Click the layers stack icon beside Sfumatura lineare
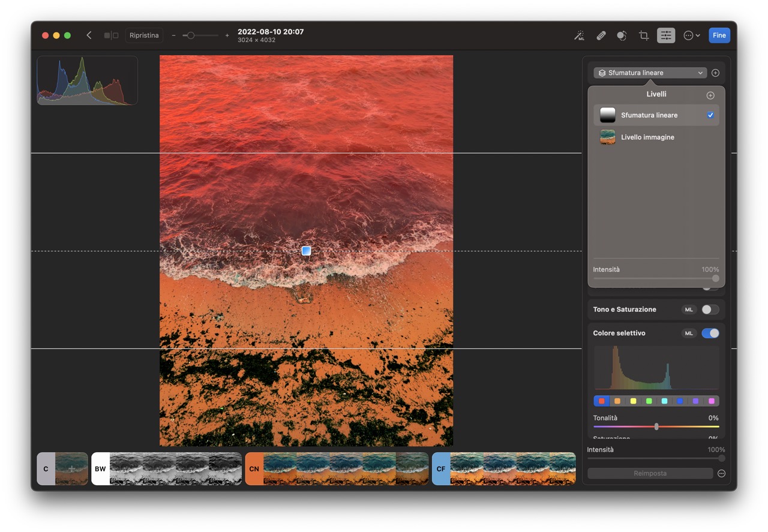The height and width of the screenshot is (532, 768). pos(602,73)
